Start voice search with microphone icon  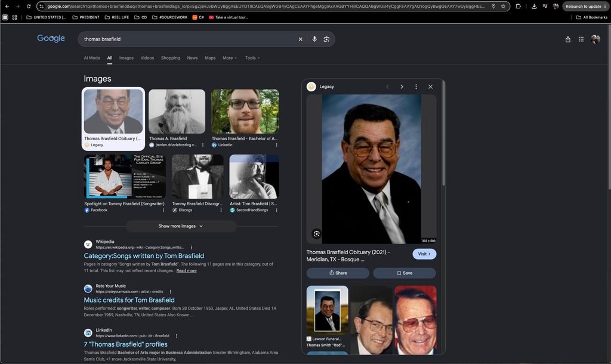[314, 39]
